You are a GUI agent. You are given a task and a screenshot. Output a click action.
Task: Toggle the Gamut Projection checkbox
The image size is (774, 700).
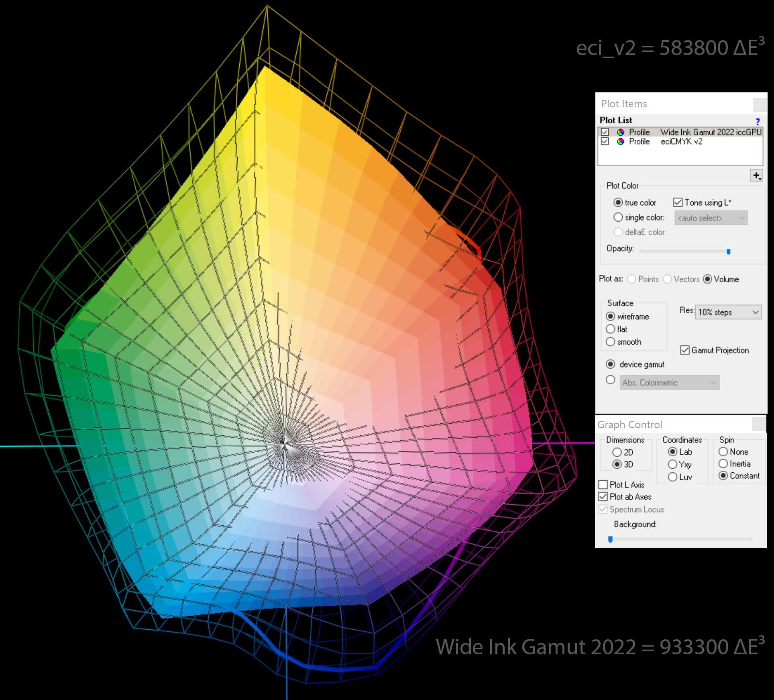click(x=685, y=350)
